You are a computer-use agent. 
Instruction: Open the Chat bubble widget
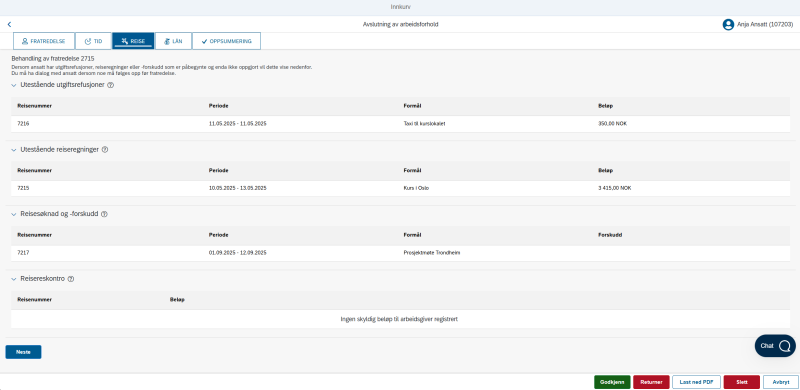coord(775,346)
